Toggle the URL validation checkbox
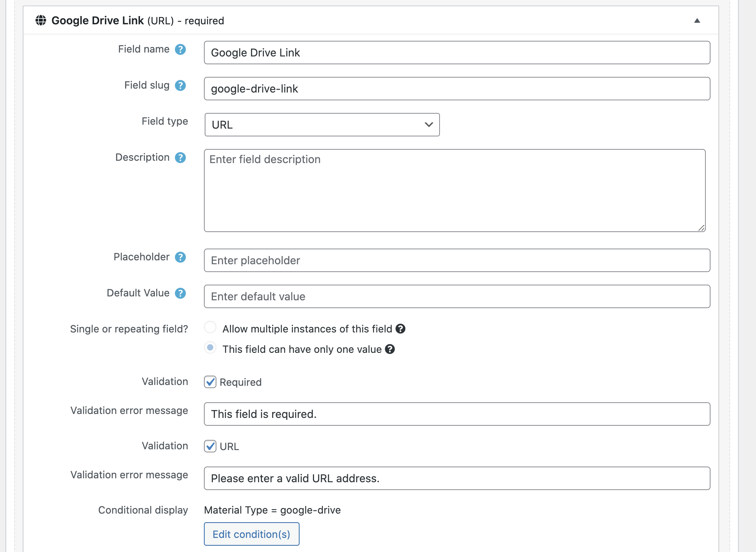The width and height of the screenshot is (756, 552). (210, 446)
